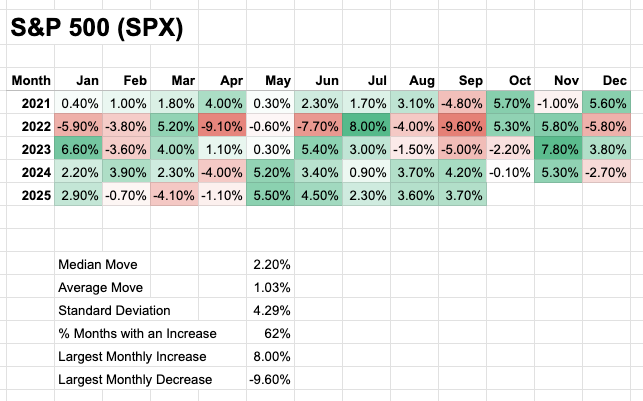643x401 pixels.
Task: Select the 62% months with increase value
Action: (x=269, y=333)
